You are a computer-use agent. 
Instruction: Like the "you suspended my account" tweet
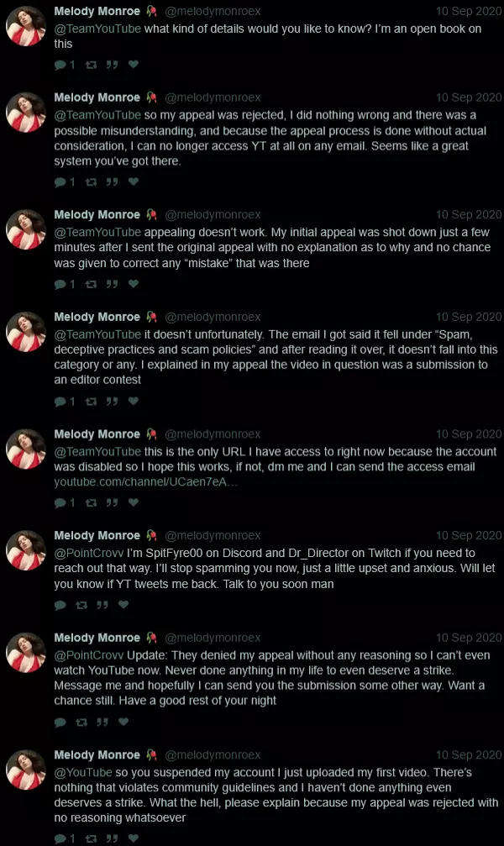pyautogui.click(x=134, y=838)
